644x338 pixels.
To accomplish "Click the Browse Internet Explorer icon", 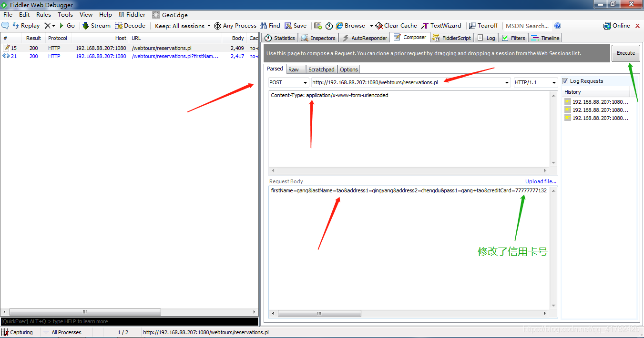I will point(339,26).
